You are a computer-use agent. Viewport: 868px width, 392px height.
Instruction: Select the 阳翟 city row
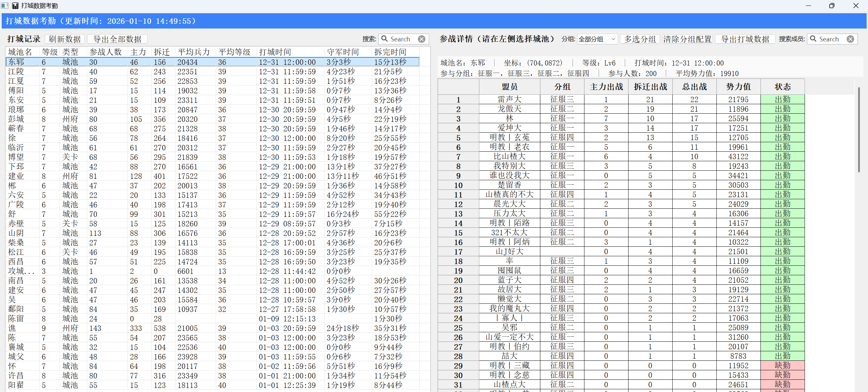pos(213,385)
